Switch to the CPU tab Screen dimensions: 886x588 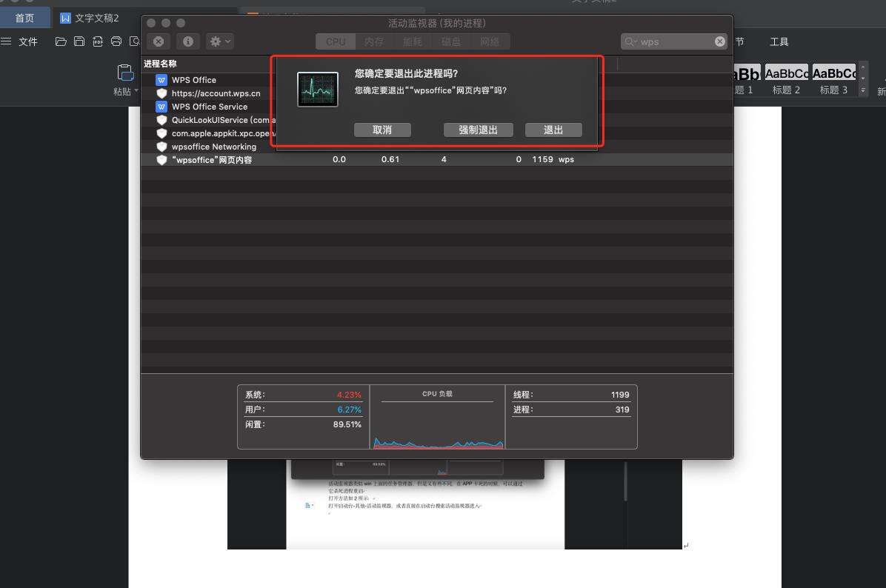pos(336,41)
